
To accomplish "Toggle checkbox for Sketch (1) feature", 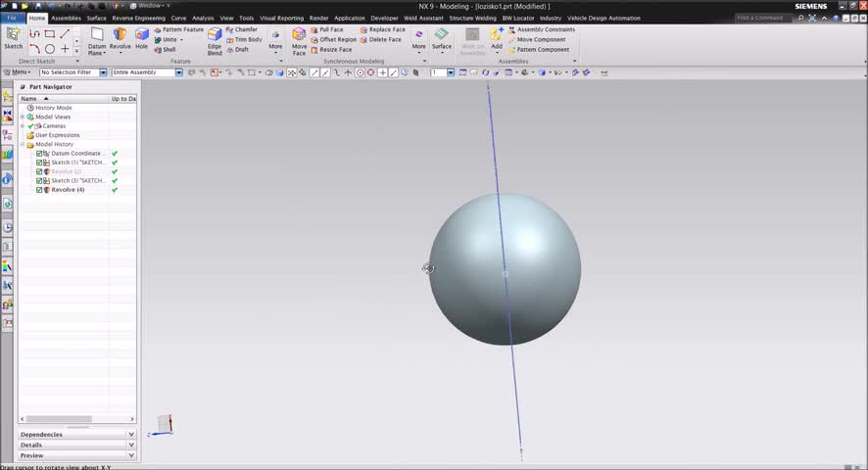I will tap(39, 163).
